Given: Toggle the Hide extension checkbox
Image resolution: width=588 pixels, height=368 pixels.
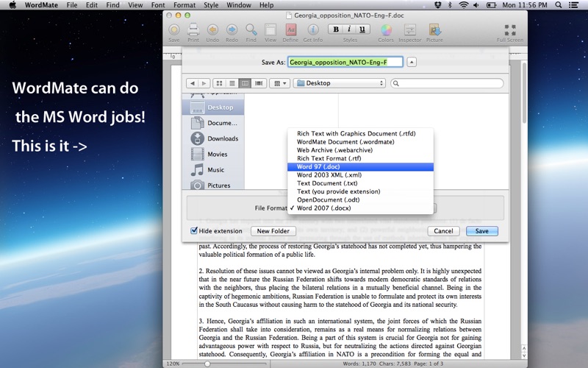Looking at the screenshot, I should (x=194, y=230).
